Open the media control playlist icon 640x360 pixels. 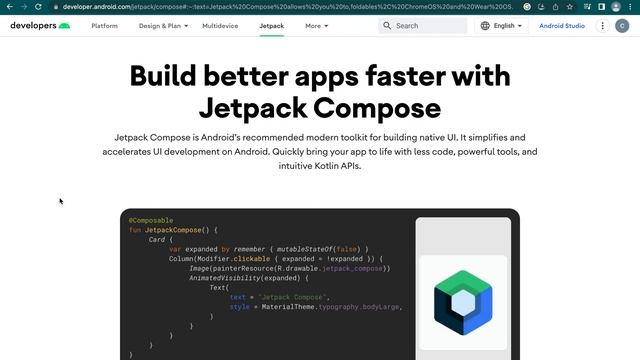tap(587, 7)
